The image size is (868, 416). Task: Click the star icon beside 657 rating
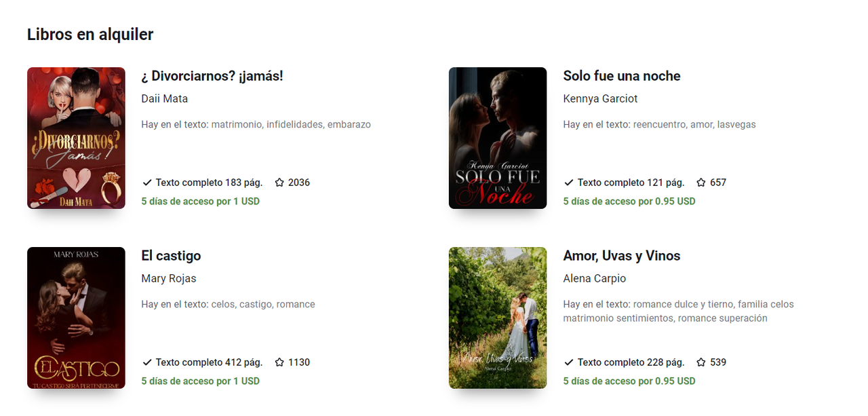tap(701, 183)
